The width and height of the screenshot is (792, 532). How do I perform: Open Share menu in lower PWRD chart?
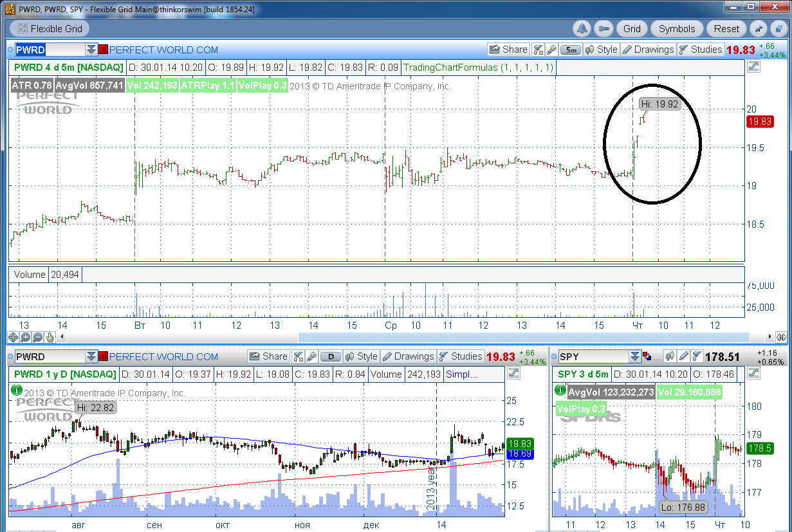pos(268,356)
